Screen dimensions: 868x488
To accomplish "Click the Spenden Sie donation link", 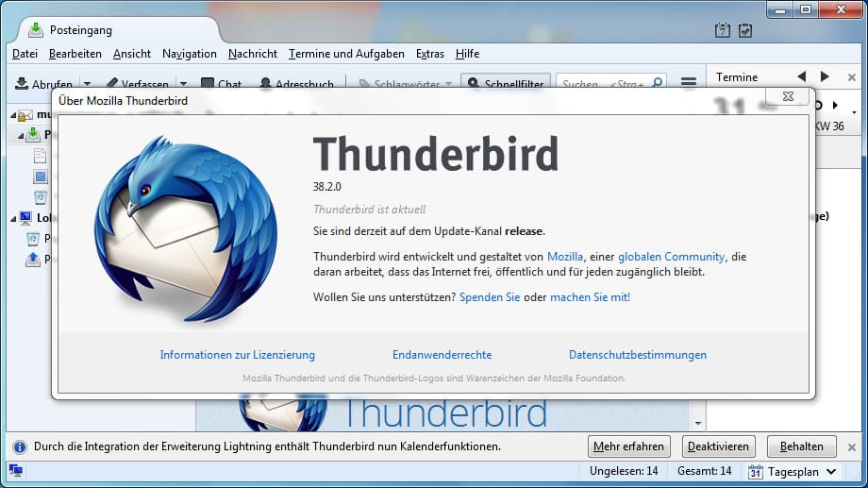I will coord(490,297).
